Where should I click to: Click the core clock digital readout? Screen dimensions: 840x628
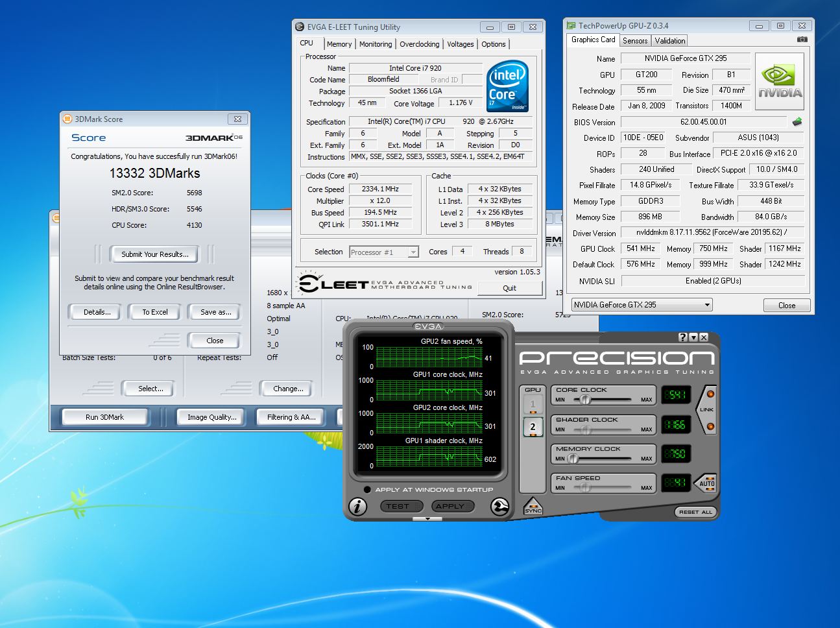point(677,394)
